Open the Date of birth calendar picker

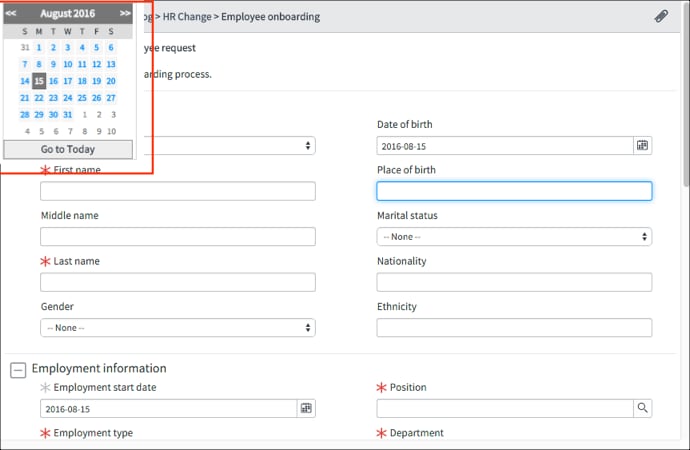pos(642,146)
